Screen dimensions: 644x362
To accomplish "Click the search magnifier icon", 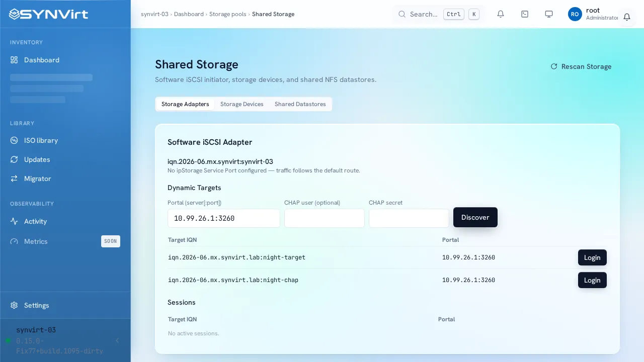I will click(402, 14).
